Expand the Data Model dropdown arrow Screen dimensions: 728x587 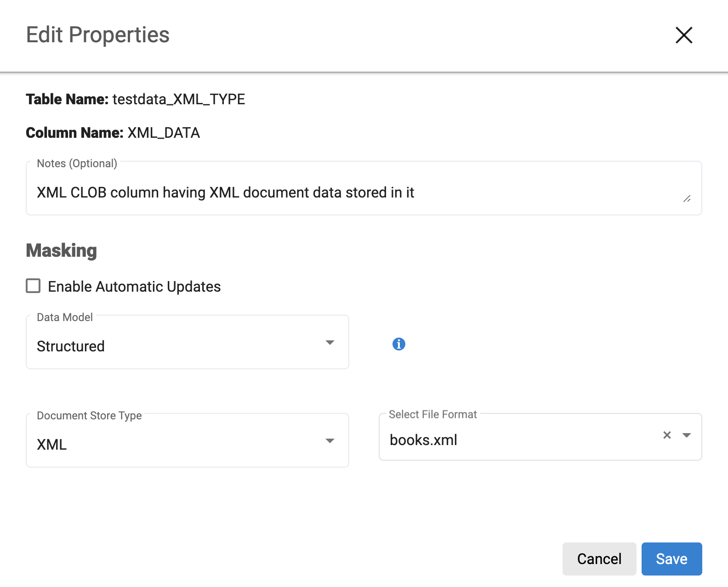330,343
